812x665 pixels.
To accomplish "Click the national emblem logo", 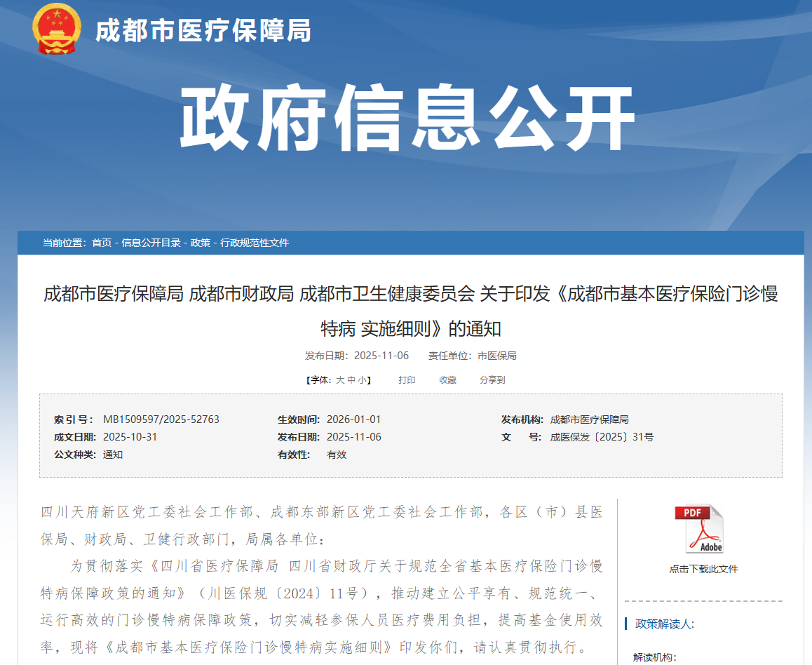I will (57, 29).
